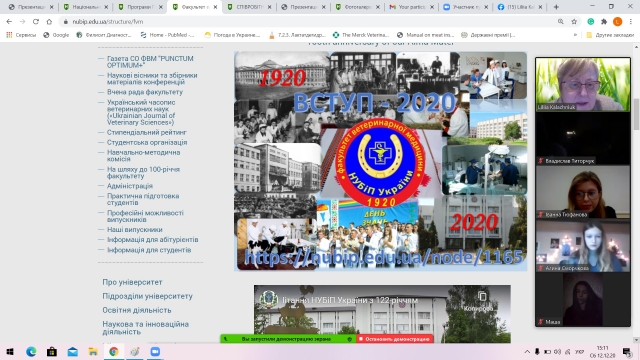Image resolution: width=640 pixels, height=360 pixels.
Task: Click the ВСТУП - 2020 collage image
Action: (x=380, y=161)
